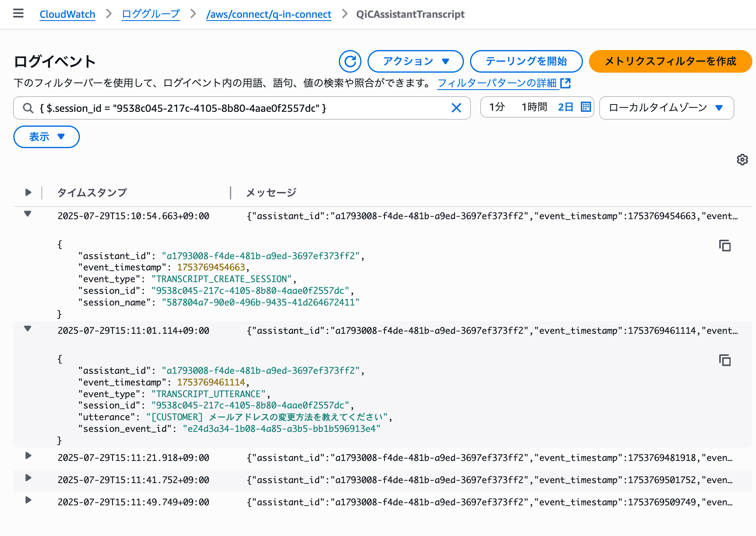The height and width of the screenshot is (536, 756).
Task: Open /aws/connect/q-in-connect log group breadcrumb
Action: tap(269, 14)
